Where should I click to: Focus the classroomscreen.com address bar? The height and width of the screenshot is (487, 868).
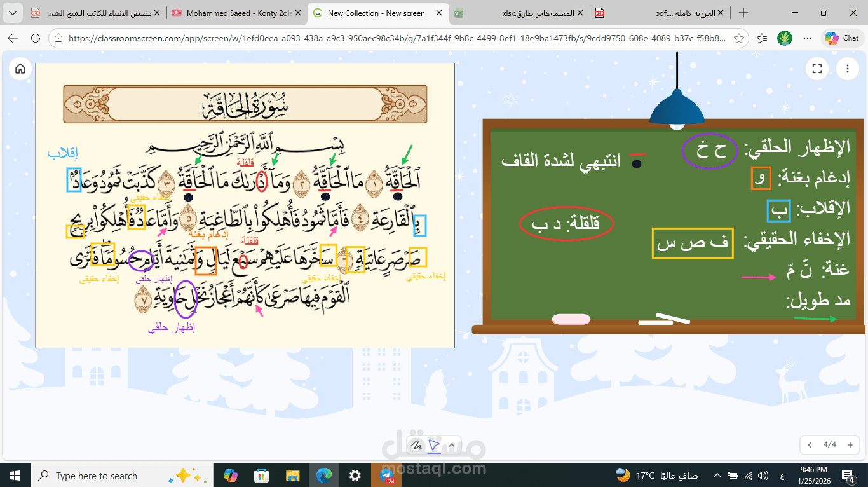[397, 38]
